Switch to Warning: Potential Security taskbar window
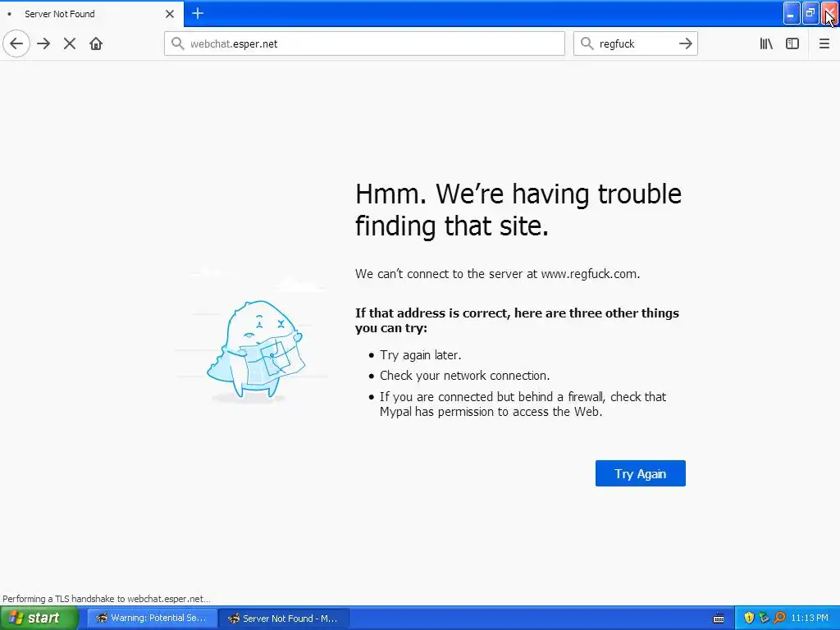Screen dimensions: 840x630 click(x=152, y=619)
